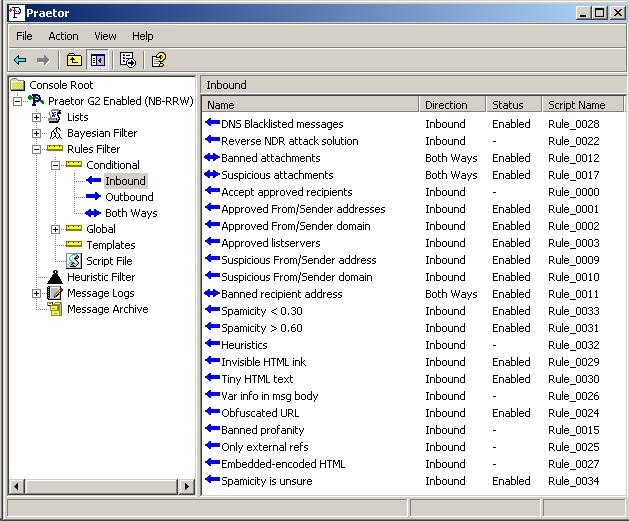Click the double-arrow icon beside Suspicious attachments
This screenshot has height=521, width=629.
[212, 174]
